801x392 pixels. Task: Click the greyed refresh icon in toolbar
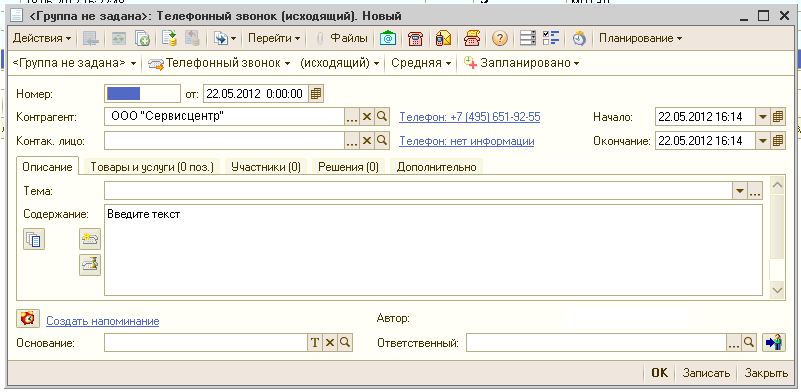(x=119, y=38)
